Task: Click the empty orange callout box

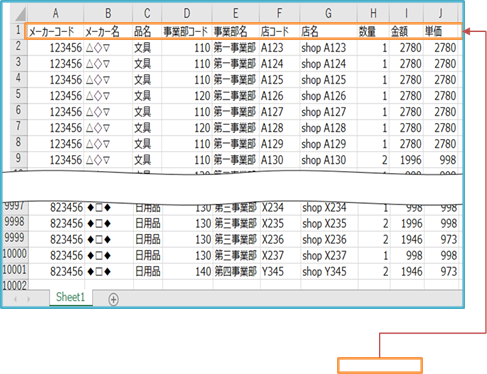Action: click(380, 365)
